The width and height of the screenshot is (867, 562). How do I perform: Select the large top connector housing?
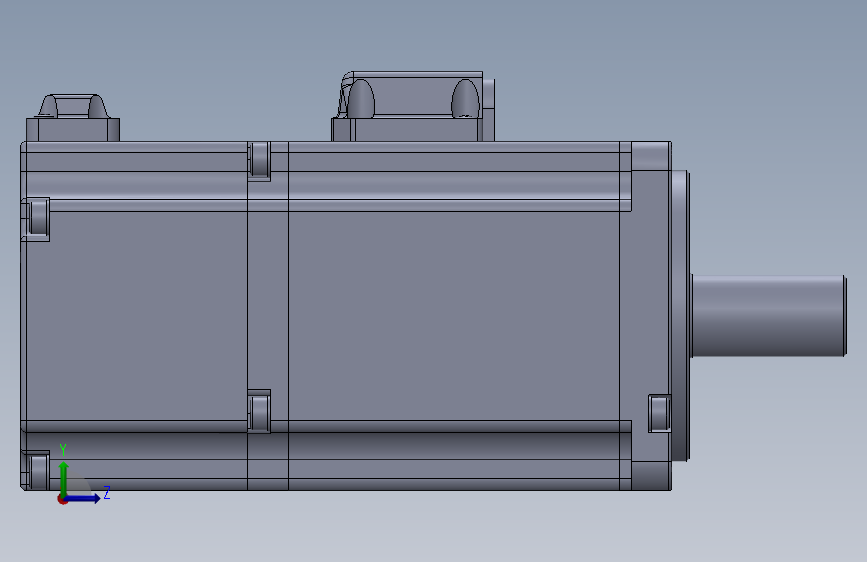(x=413, y=106)
